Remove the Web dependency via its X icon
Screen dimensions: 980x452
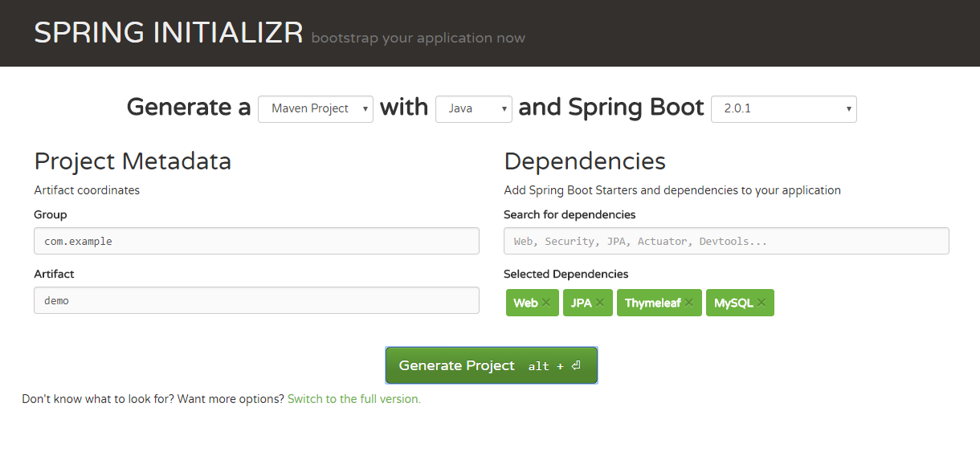tap(546, 303)
